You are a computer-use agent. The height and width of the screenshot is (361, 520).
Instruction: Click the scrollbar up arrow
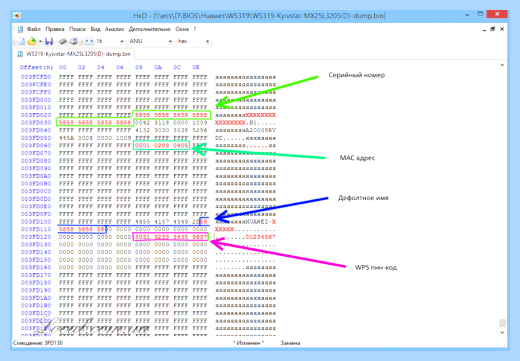pos(502,65)
